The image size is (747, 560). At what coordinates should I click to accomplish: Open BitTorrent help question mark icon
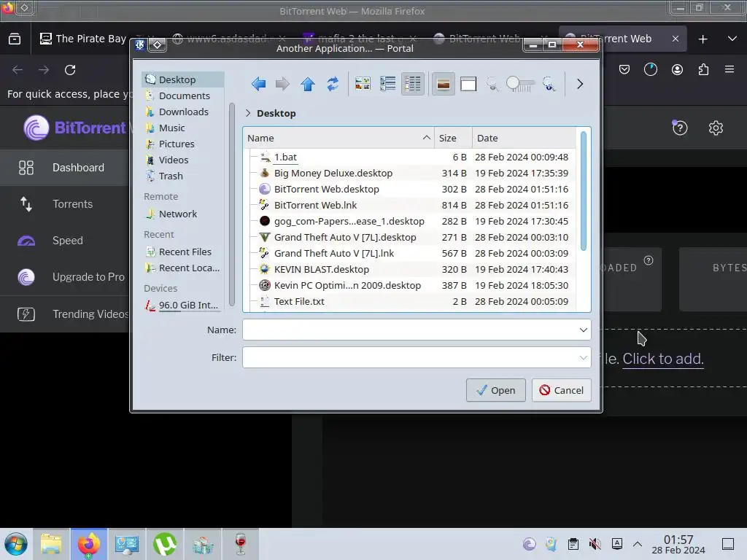pos(680,128)
